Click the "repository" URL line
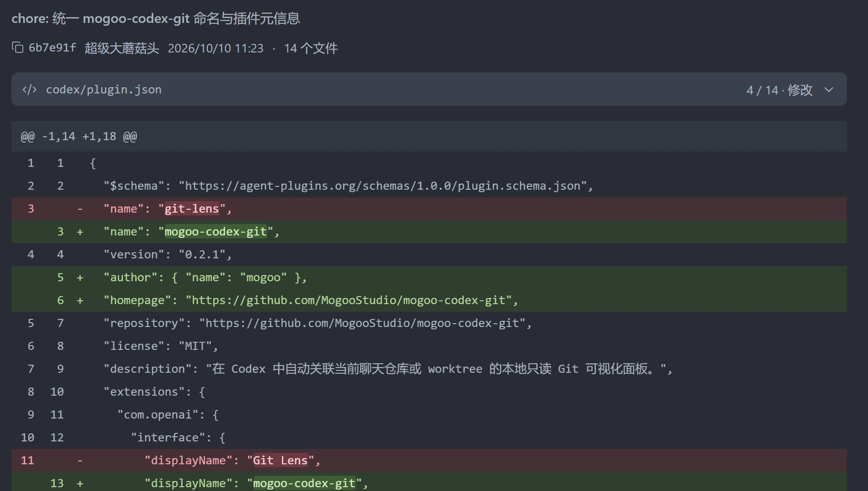Image resolution: width=868 pixels, height=491 pixels. [429, 323]
